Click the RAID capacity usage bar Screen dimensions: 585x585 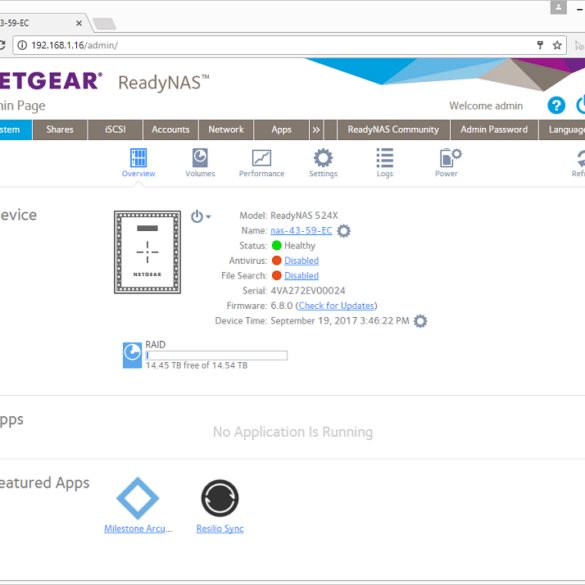pos(216,355)
